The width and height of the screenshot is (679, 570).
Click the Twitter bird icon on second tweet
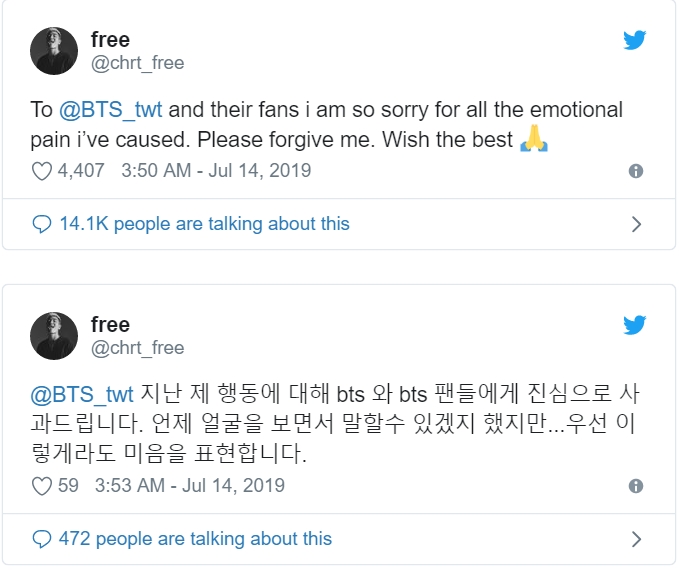635,326
